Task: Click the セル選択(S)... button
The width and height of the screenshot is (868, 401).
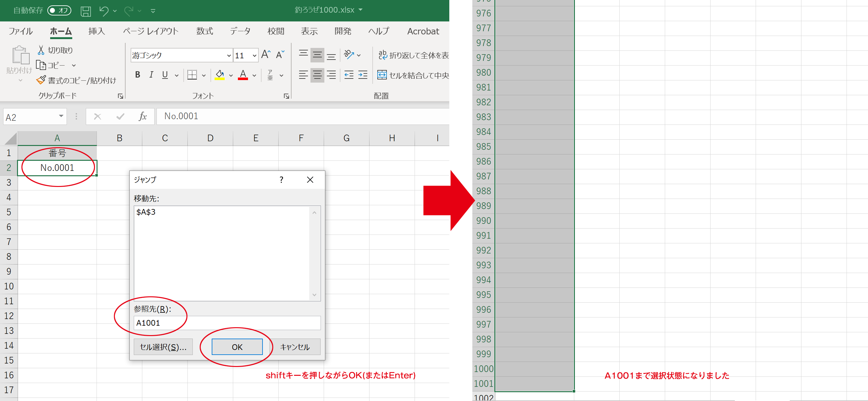Action: coord(163,347)
